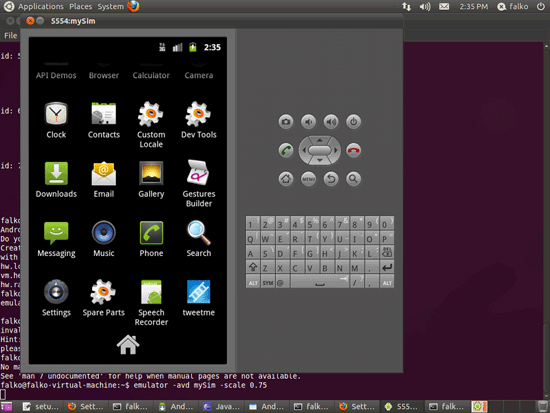Screen dimensions: 550x413
Task: Click the D-pad left arrow
Action: point(304,150)
